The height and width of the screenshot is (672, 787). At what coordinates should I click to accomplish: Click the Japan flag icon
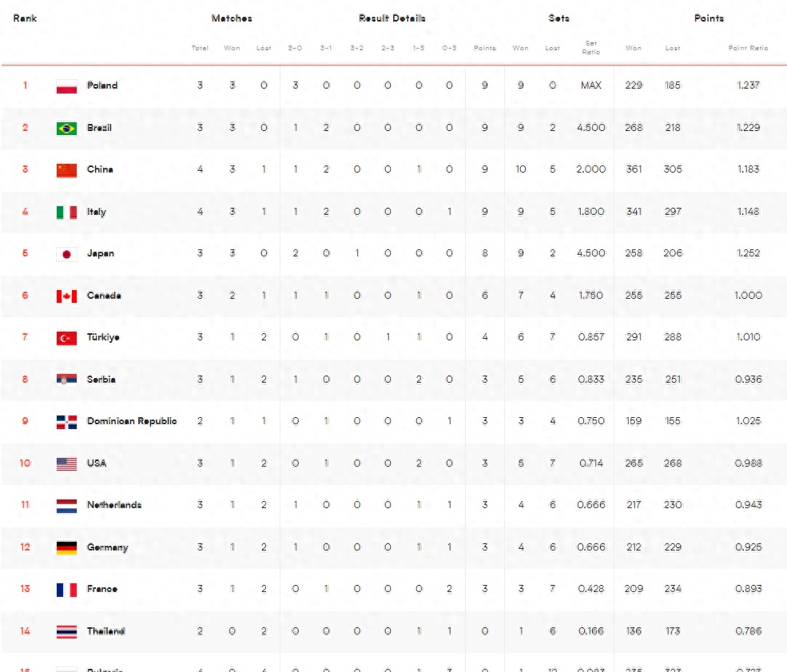point(66,254)
